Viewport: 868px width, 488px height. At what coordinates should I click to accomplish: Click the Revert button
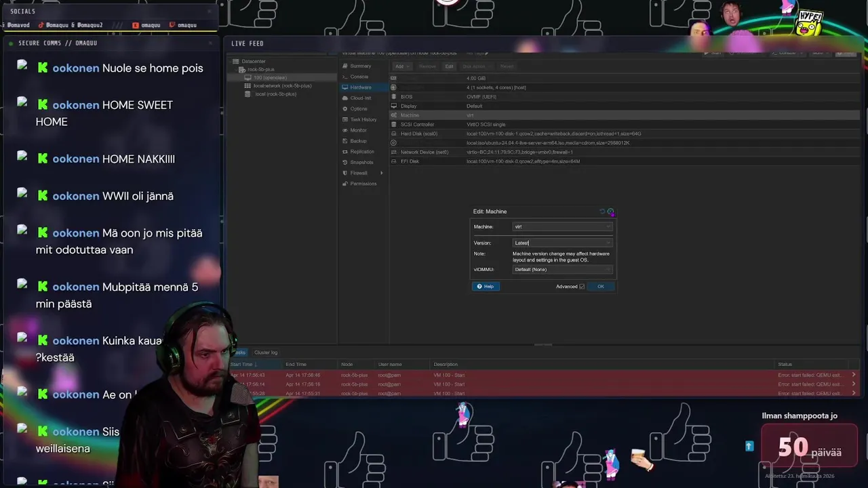pos(507,66)
